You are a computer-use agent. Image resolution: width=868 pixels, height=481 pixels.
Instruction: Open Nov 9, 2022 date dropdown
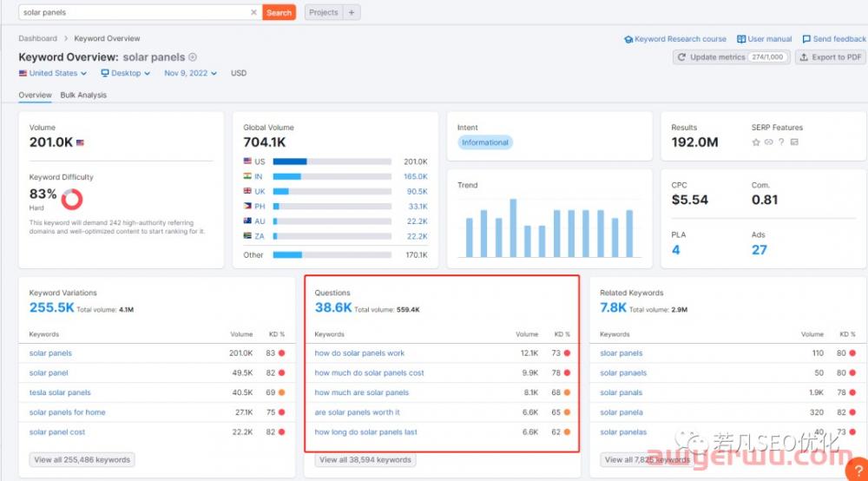190,73
